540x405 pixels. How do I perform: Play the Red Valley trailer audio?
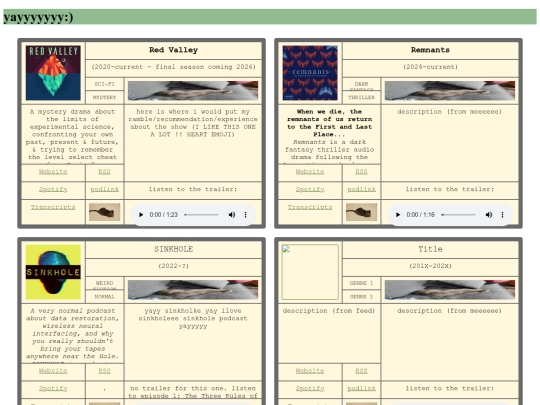[x=141, y=215]
